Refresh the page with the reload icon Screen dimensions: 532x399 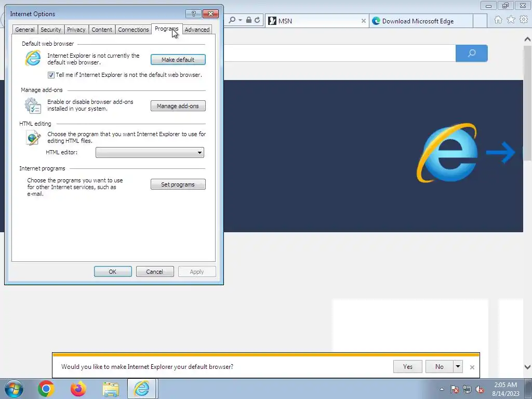[257, 20]
